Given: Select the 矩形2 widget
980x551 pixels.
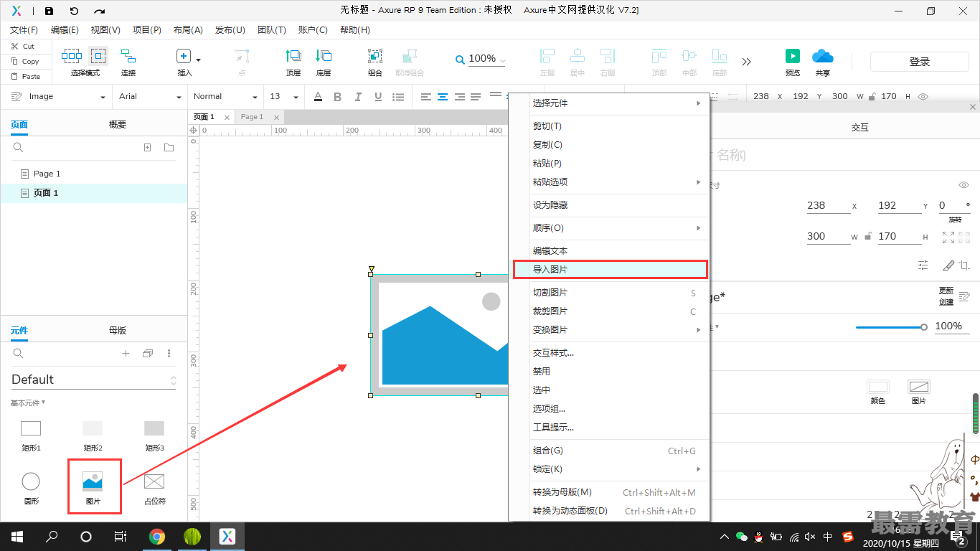Looking at the screenshot, I should [x=93, y=436].
